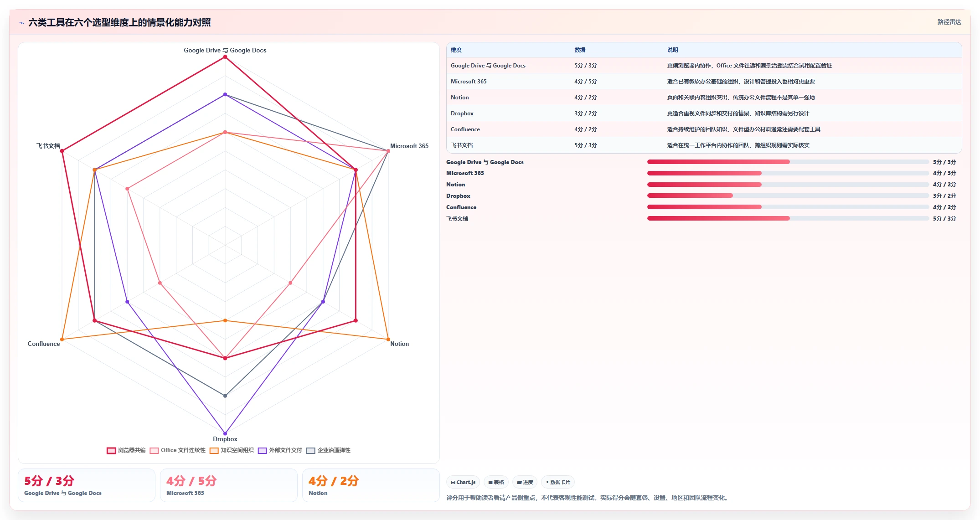Image resolution: width=980 pixels, height=520 pixels.
Task: Click the Dropbox radar axis label
Action: pyautogui.click(x=225, y=439)
